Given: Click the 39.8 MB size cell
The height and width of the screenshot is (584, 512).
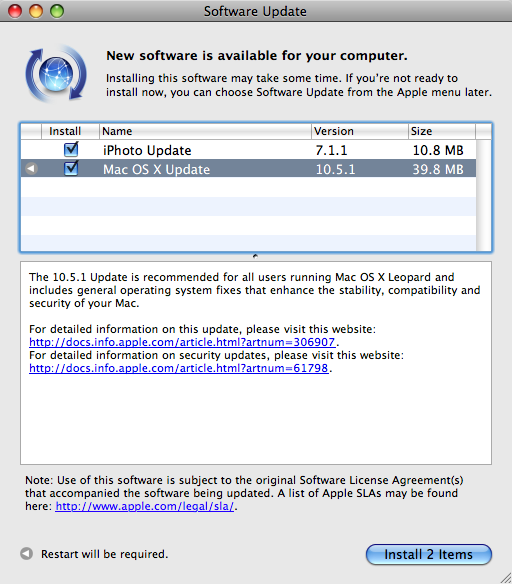Looking at the screenshot, I should (438, 169).
